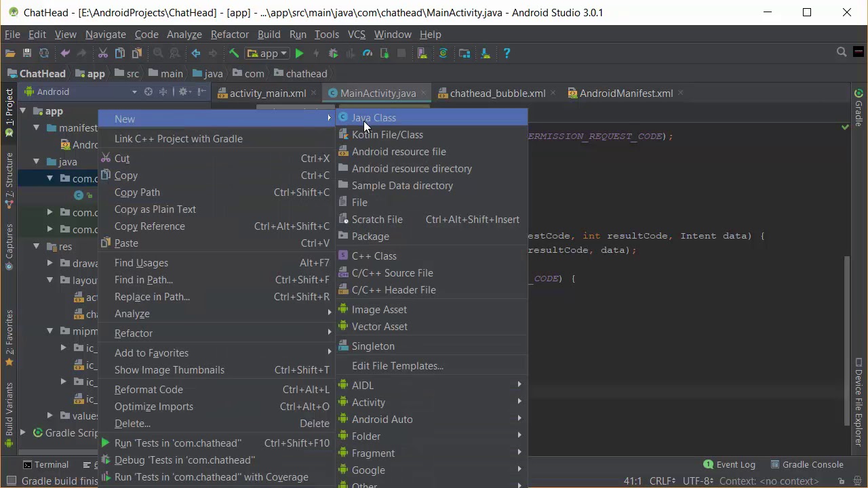Click Collapse All icon in Project panel
The height and width of the screenshot is (488, 868).
pos(164,92)
